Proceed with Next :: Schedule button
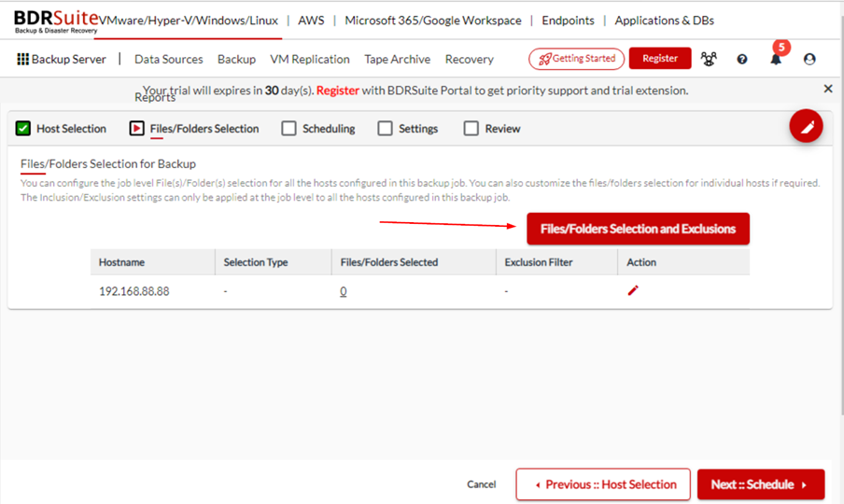The width and height of the screenshot is (844, 504). [x=761, y=484]
